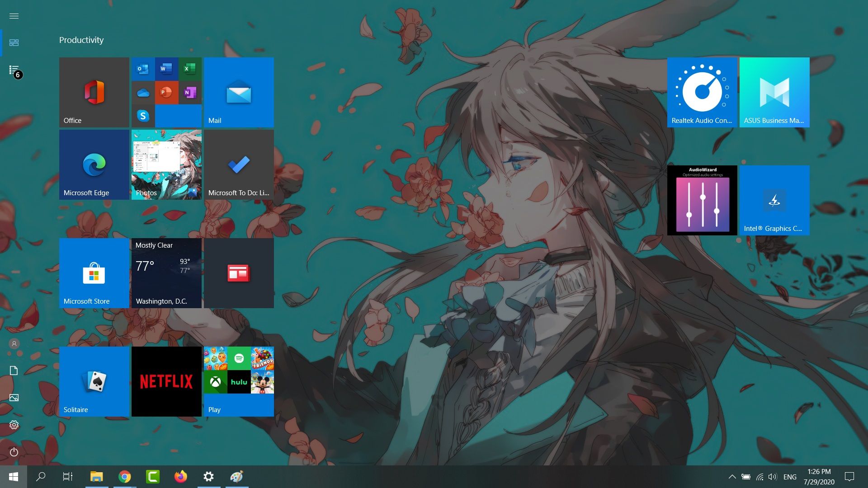This screenshot has width=868, height=488.
Task: Open Candy Crush Friends in Play tile
Action: pos(262,358)
